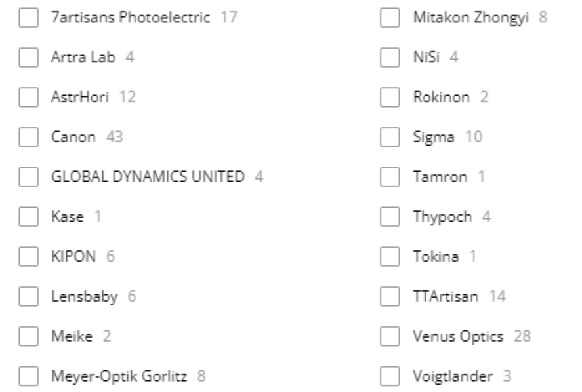Toggle the Kase checkbox
This screenshot has width=582, height=392.
pyautogui.click(x=28, y=217)
